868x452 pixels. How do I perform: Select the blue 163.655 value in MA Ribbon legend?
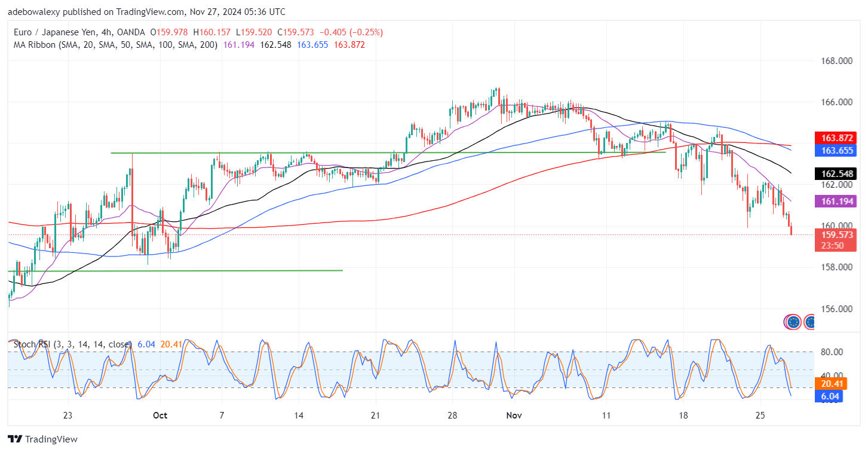point(313,45)
